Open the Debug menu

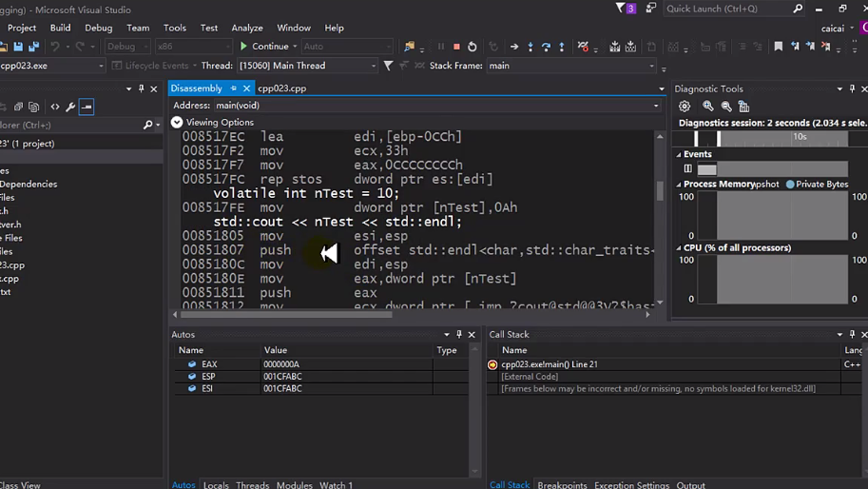(99, 28)
